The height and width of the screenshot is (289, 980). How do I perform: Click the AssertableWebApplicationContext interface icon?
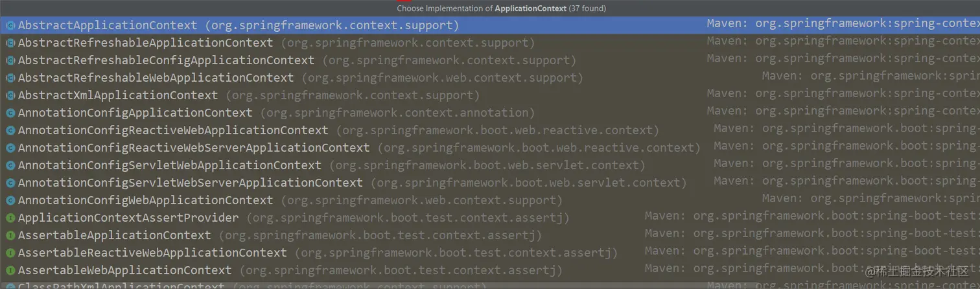tap(10, 270)
